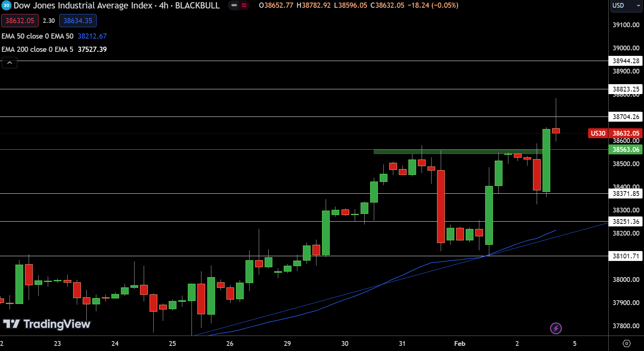Collapse the indicator legend with chevron
Screen dimensions: 644x351
point(10,63)
